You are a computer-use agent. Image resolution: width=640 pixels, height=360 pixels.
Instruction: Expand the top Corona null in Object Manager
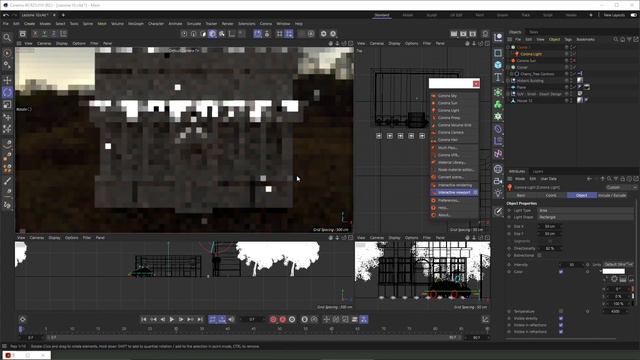tap(508, 47)
